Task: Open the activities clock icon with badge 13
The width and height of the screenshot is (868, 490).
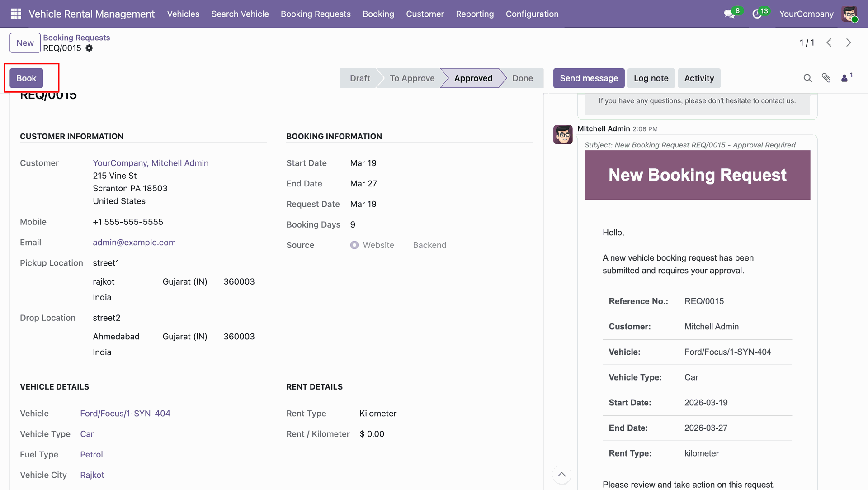Action: point(757,14)
